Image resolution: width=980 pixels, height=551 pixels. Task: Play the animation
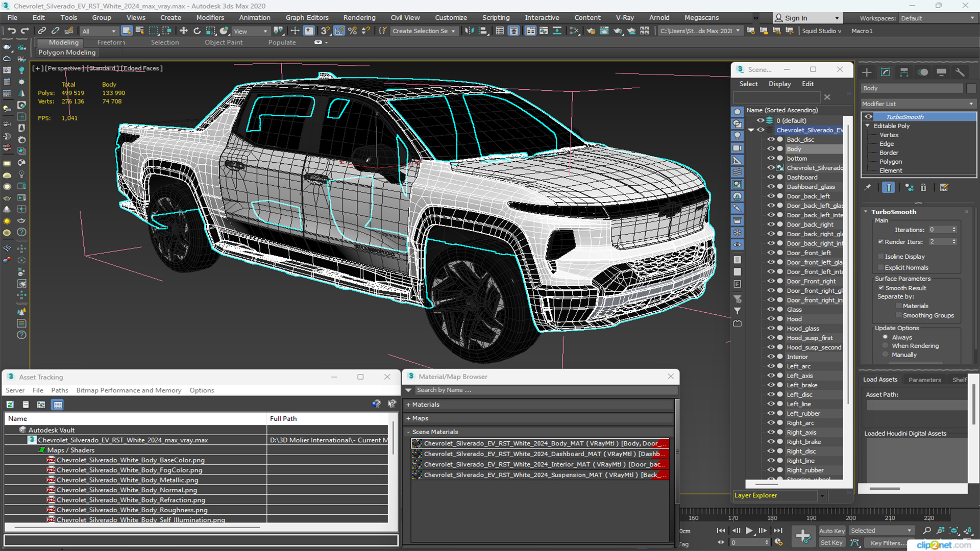(x=749, y=531)
